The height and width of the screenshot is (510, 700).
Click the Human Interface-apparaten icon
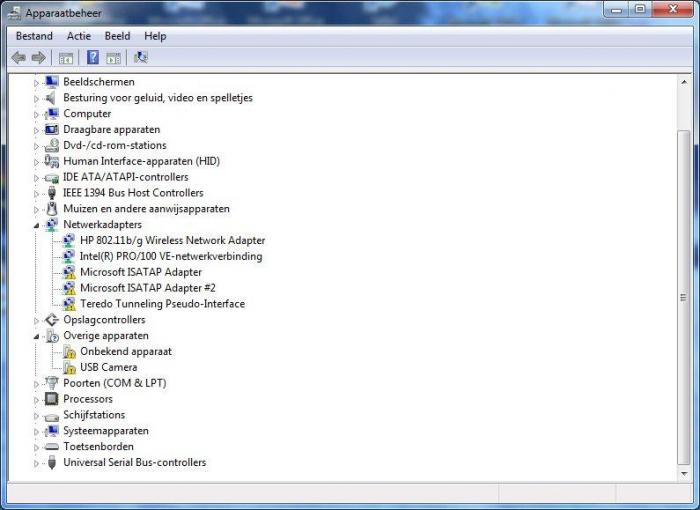(52, 161)
